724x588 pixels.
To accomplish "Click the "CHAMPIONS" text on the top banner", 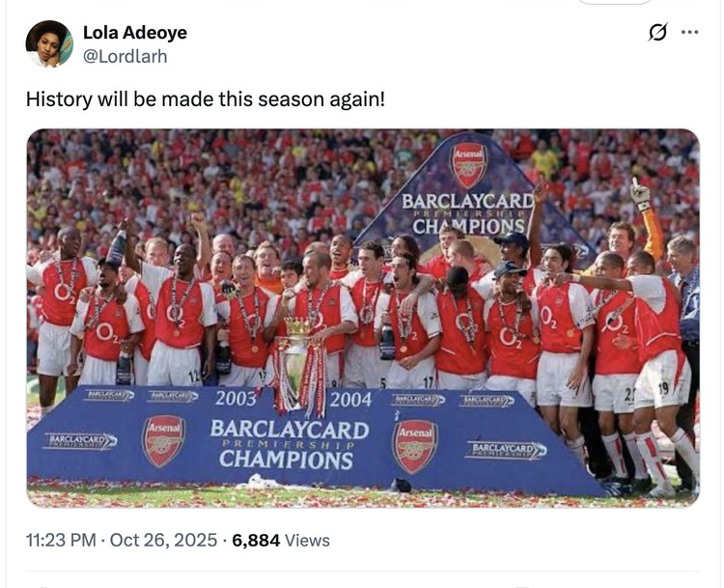I will [x=469, y=227].
